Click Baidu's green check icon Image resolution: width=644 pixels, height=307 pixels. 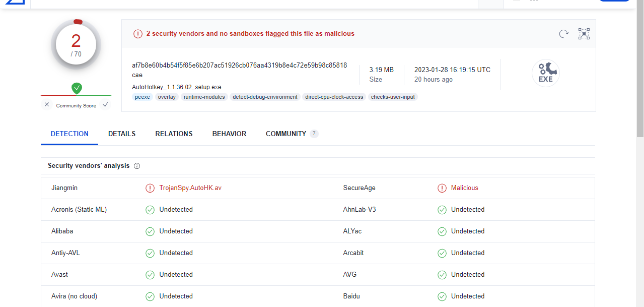click(x=442, y=296)
